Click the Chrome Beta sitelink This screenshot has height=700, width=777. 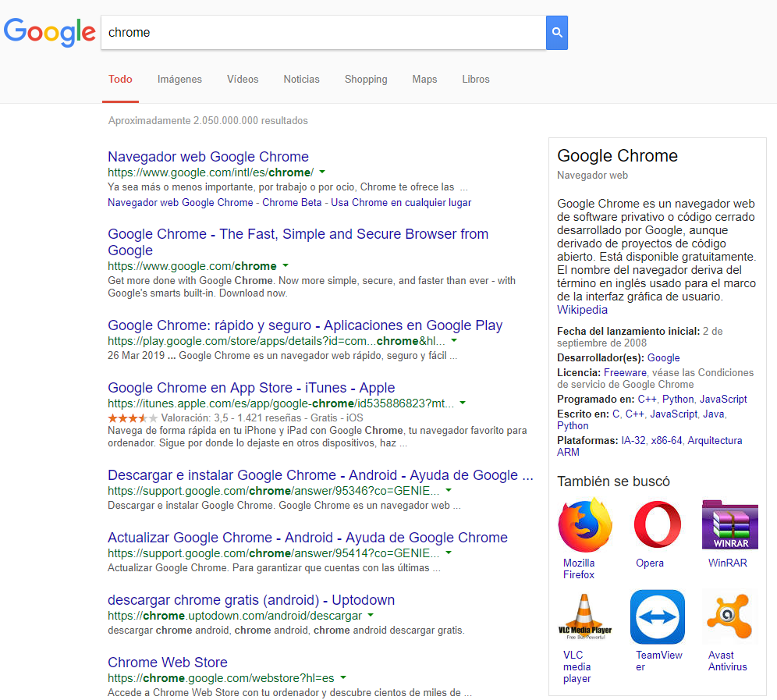(x=292, y=202)
